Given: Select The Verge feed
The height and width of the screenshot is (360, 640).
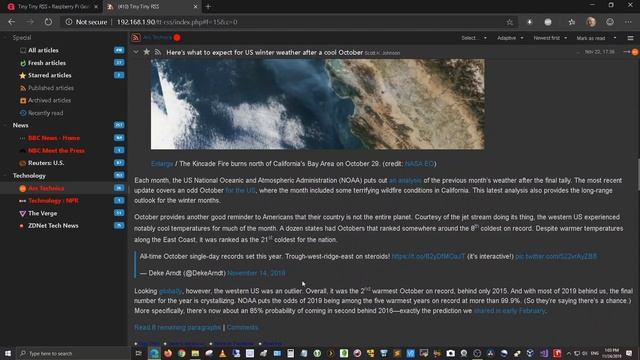Looking at the screenshot, I should click(42, 213).
